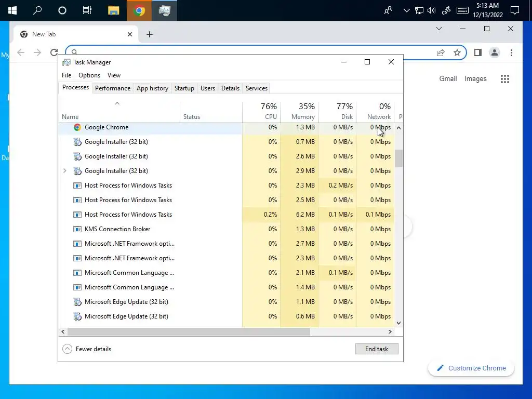The width and height of the screenshot is (532, 399).
Task: Switch to the Users tab
Action: (x=208, y=88)
